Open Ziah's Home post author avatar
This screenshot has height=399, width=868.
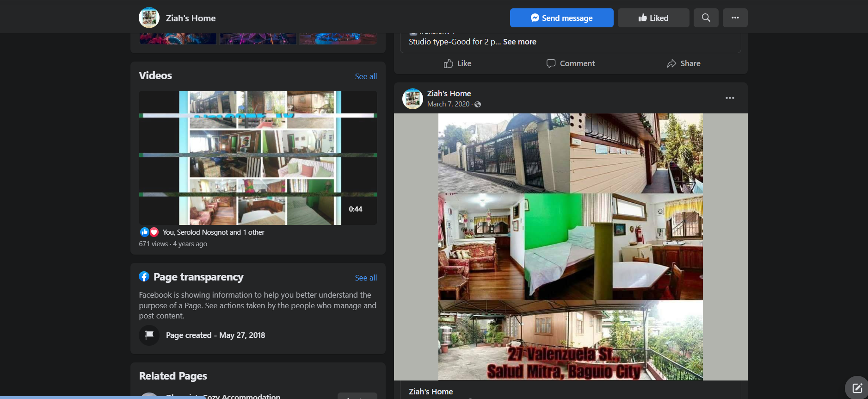point(412,99)
